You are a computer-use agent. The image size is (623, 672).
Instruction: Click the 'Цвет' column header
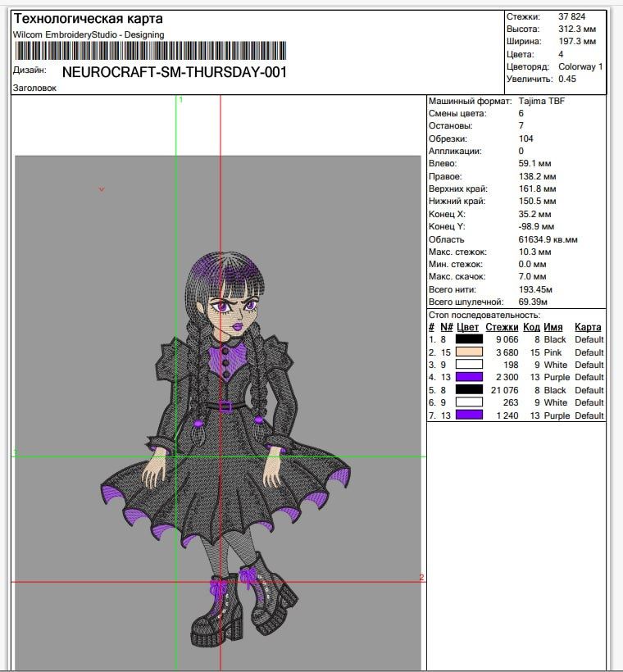click(467, 328)
